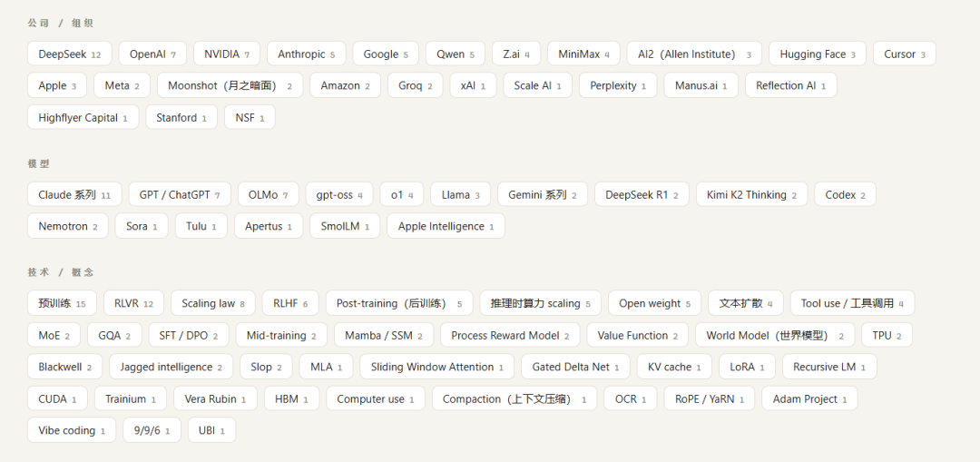The width and height of the screenshot is (980, 462).
Task: Click the Highflyer Capital tag
Action: point(83,117)
